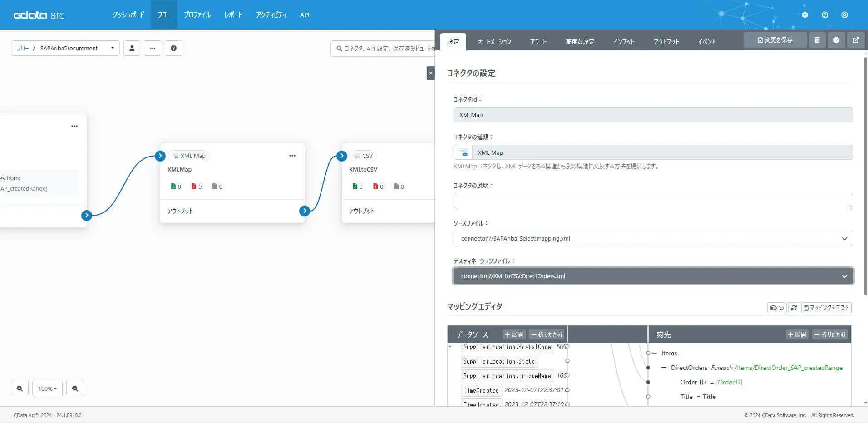Click the CData Arc logo

click(x=39, y=15)
